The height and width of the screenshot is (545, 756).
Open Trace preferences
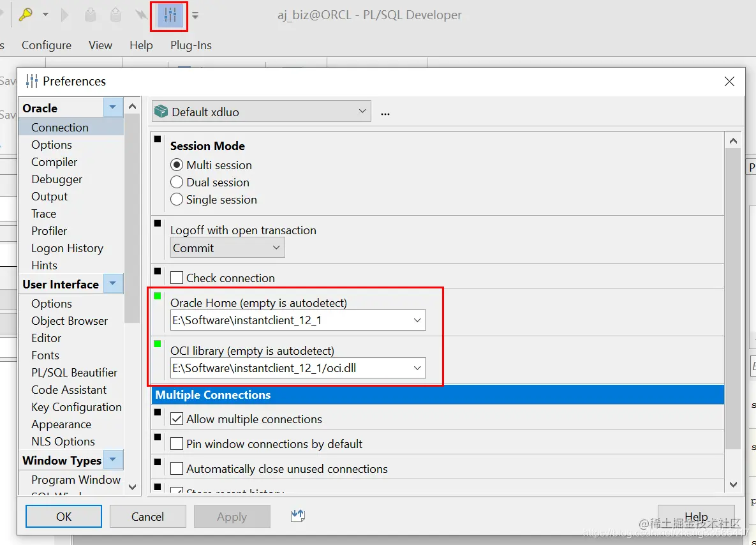43,214
